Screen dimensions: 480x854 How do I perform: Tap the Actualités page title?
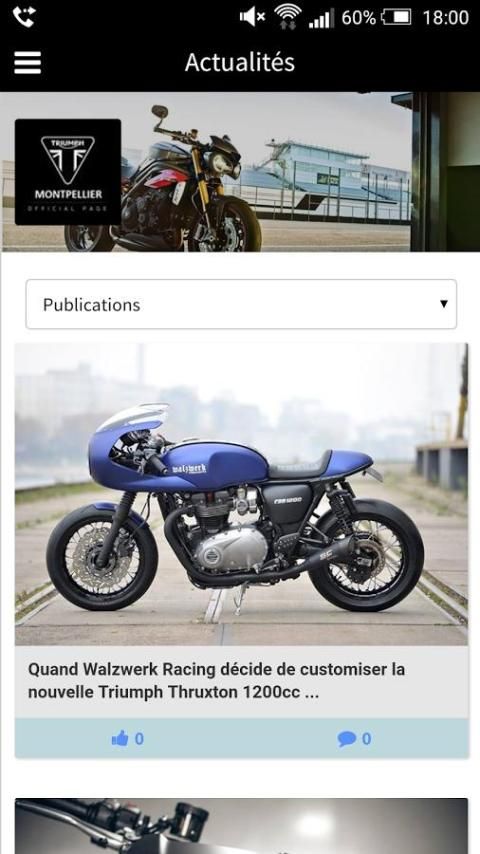click(240, 63)
